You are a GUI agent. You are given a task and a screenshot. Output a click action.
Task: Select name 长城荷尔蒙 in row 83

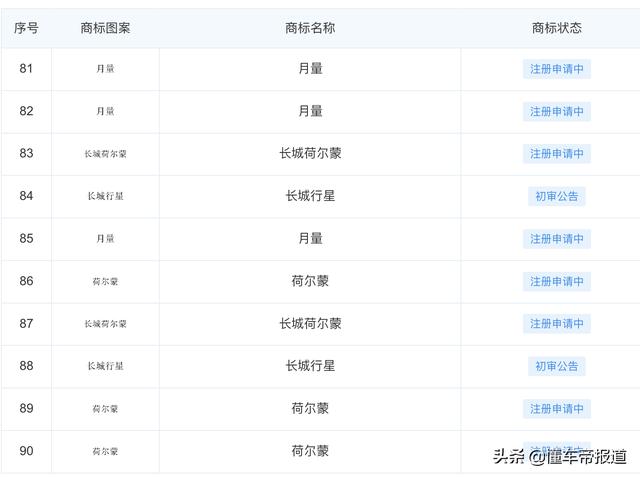(310, 153)
